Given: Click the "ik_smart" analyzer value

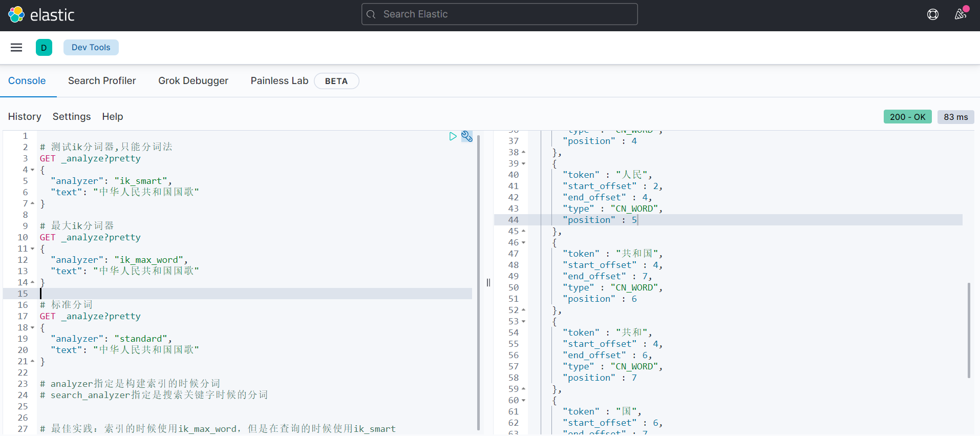Looking at the screenshot, I should pyautogui.click(x=141, y=181).
